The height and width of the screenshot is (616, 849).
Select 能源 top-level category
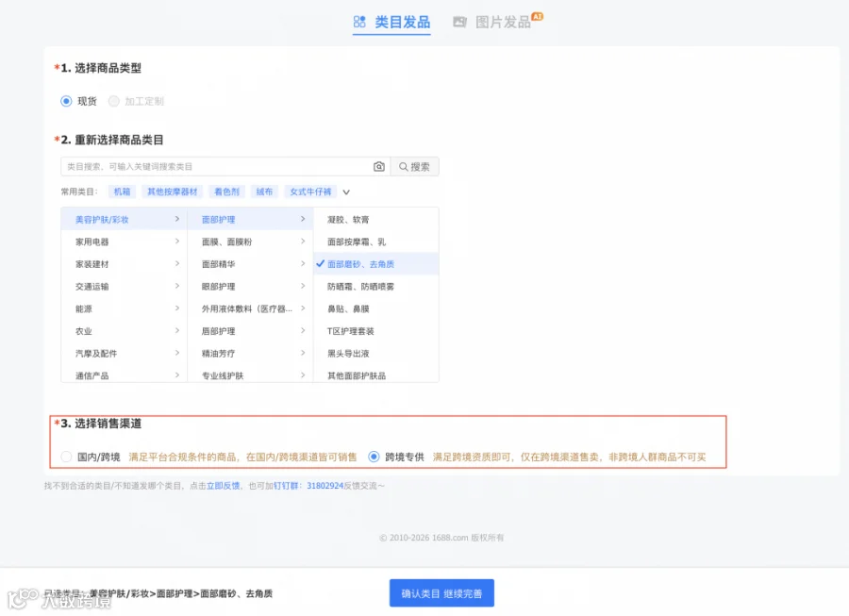pyautogui.click(x=124, y=308)
